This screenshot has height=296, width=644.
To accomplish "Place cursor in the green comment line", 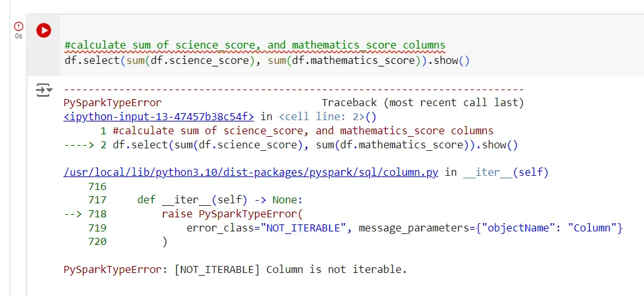I will pos(255,45).
